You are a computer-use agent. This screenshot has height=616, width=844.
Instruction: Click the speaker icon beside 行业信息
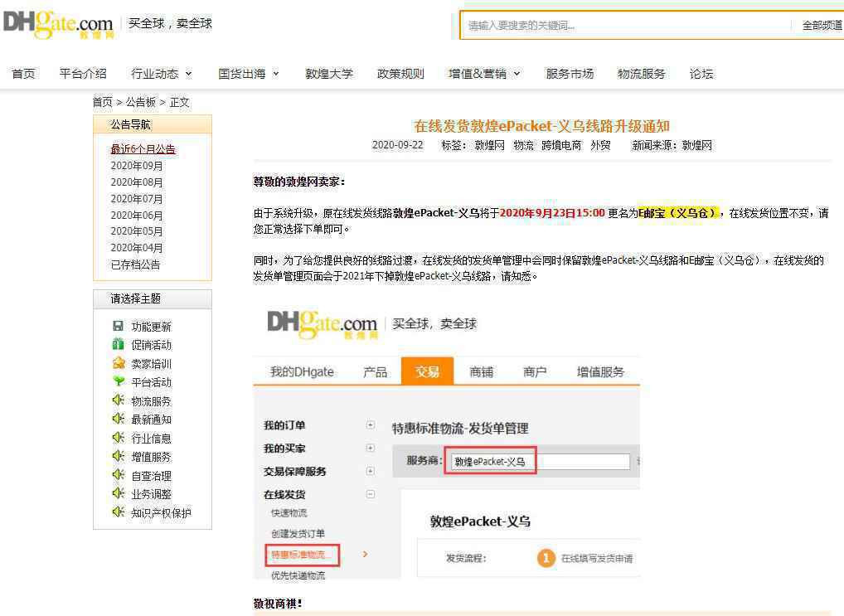[x=119, y=437]
